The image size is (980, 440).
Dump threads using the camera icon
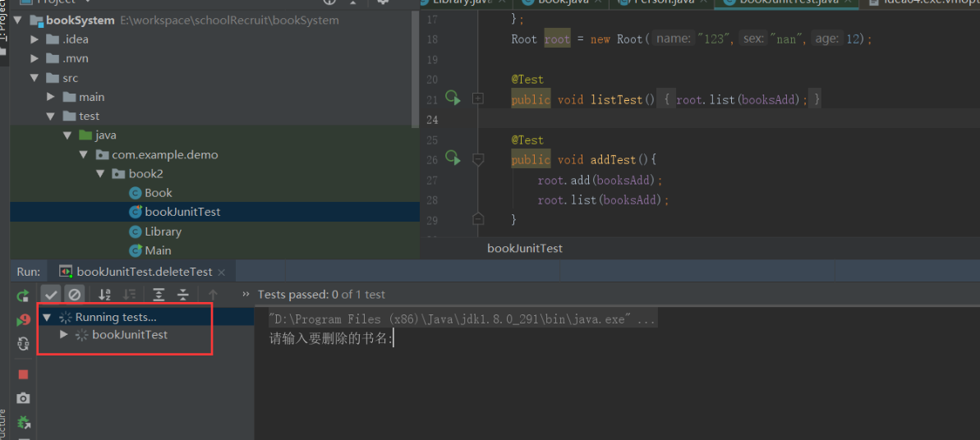click(23, 398)
